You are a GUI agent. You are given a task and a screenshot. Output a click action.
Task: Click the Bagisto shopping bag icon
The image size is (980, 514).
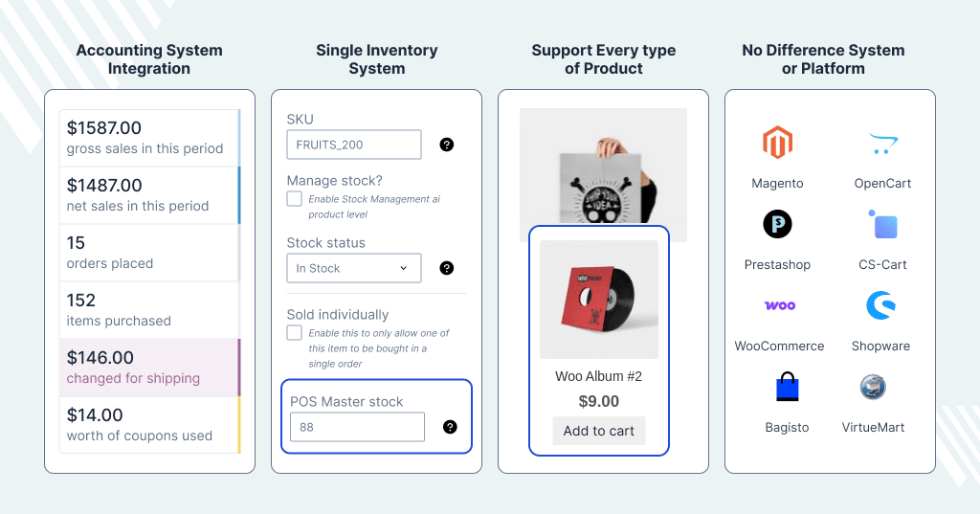[787, 387]
